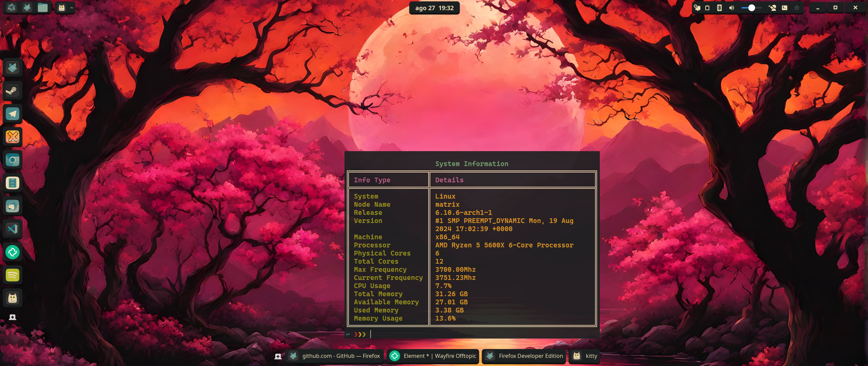Click the 3751.23Mhz current frequency value
The height and width of the screenshot is (366, 868).
[455, 278]
